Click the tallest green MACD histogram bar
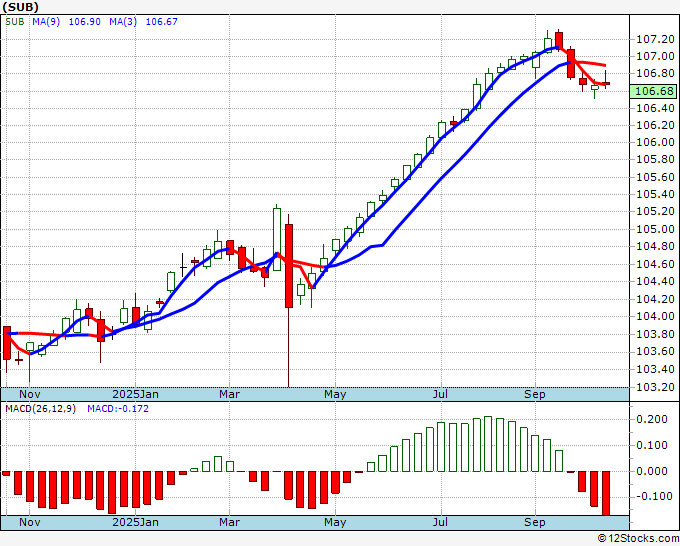Image resolution: width=680 pixels, height=546 pixels. [488, 444]
